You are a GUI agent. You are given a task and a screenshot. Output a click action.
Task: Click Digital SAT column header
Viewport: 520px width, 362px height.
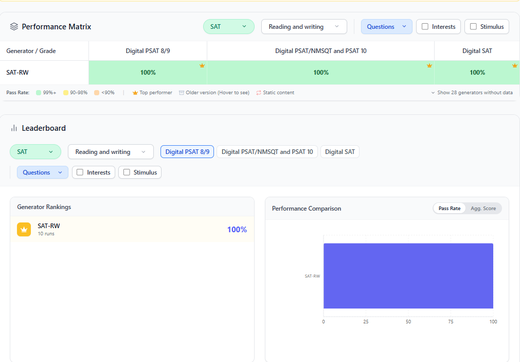477,51
